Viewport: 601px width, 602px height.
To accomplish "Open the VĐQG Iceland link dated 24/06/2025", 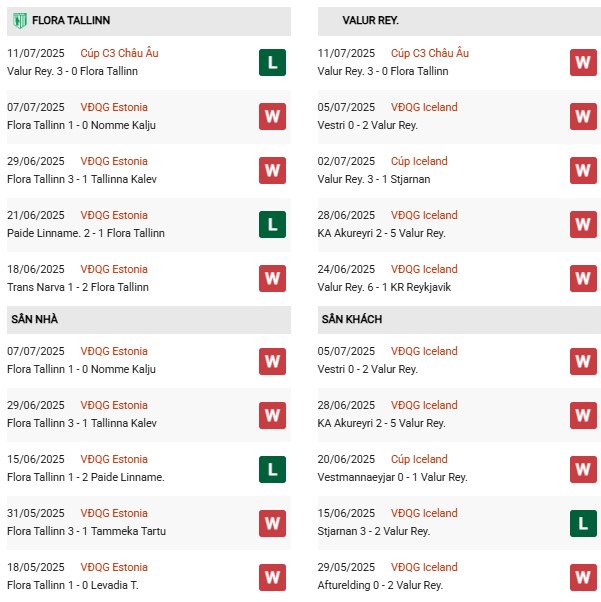I will tap(424, 269).
